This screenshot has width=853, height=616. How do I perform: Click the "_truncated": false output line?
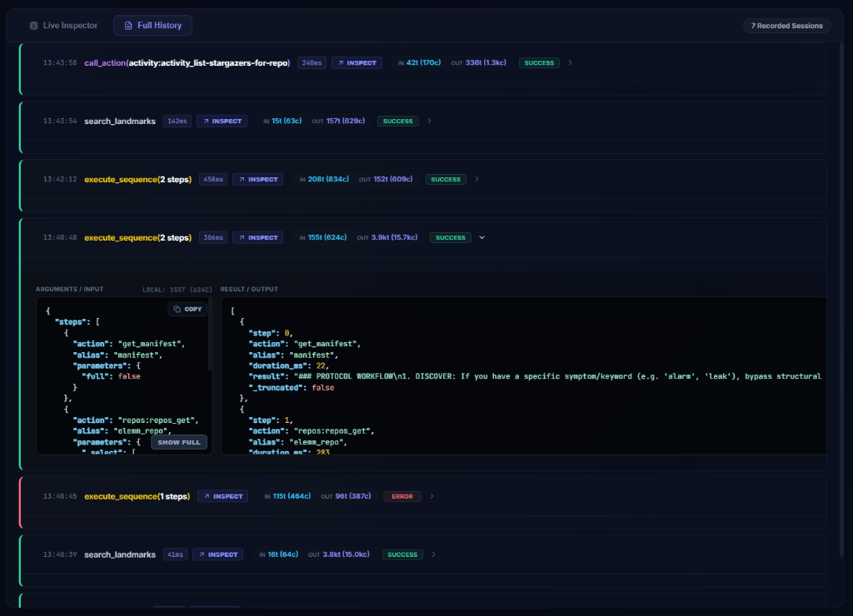point(292,388)
